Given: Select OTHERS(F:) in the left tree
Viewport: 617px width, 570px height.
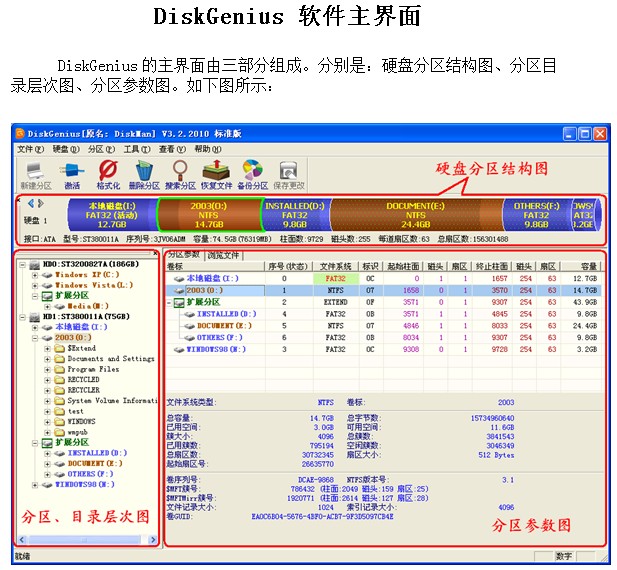Looking at the screenshot, I should pyautogui.click(x=91, y=474).
